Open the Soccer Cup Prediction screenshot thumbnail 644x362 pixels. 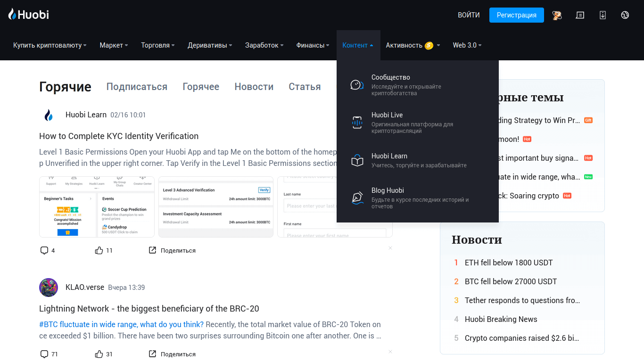(x=97, y=207)
